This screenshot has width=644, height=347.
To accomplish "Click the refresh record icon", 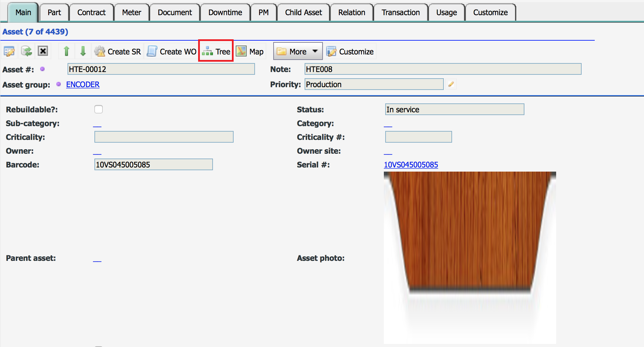I will point(26,51).
